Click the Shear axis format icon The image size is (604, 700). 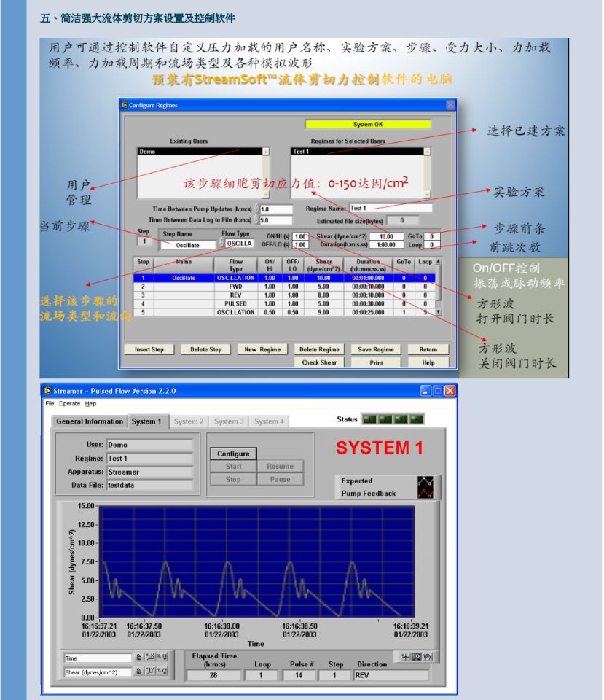point(162,672)
